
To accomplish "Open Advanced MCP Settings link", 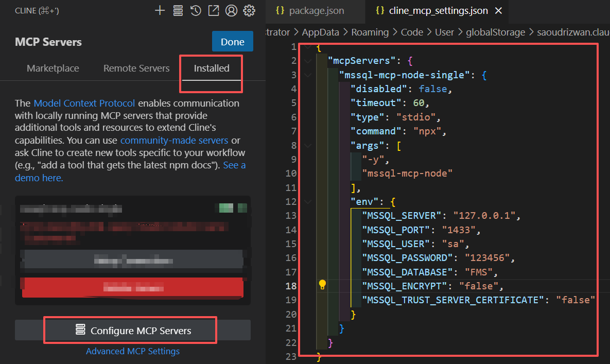I will pyautogui.click(x=133, y=351).
